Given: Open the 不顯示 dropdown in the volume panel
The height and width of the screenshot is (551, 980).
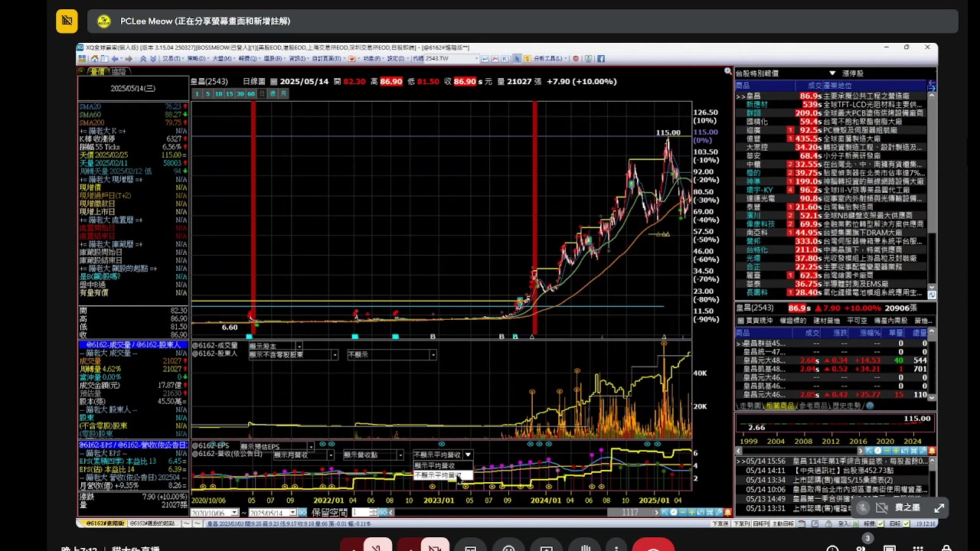Looking at the screenshot, I should pos(392,355).
